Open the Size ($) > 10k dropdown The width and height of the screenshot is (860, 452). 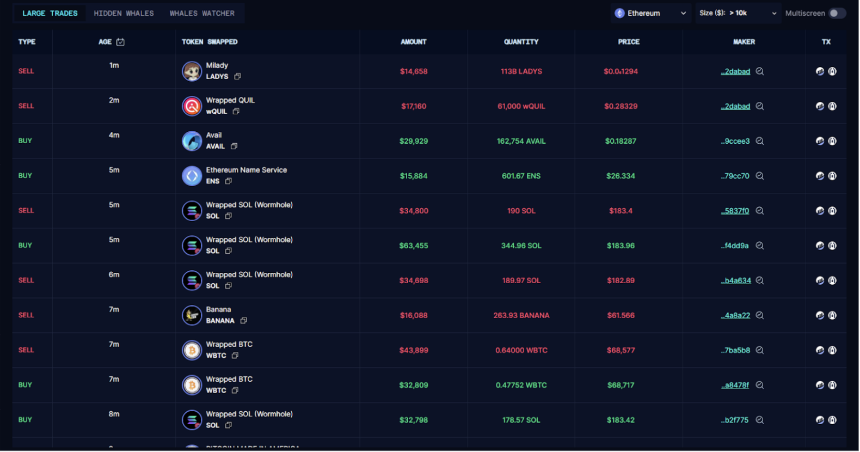coord(738,13)
